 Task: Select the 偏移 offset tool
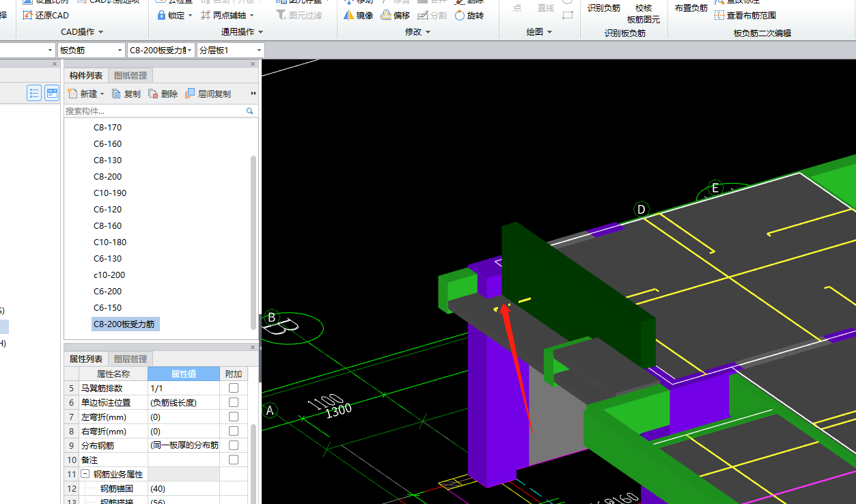[x=396, y=15]
